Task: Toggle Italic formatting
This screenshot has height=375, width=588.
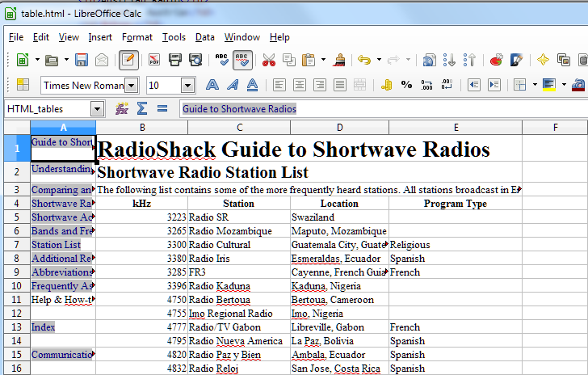Action: [233, 85]
